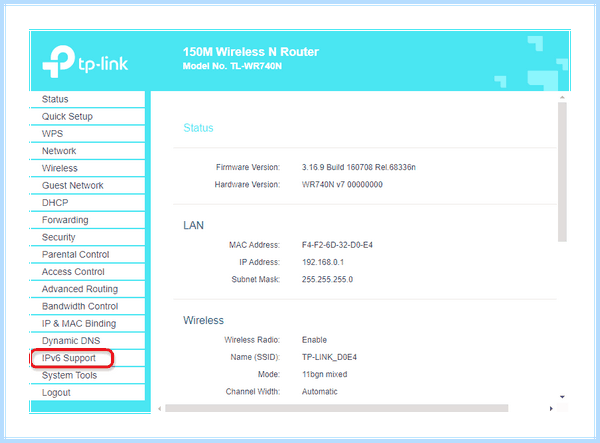This screenshot has width=600, height=443.
Task: Click the firmware version value 3.16.9 Build
Action: point(359,167)
